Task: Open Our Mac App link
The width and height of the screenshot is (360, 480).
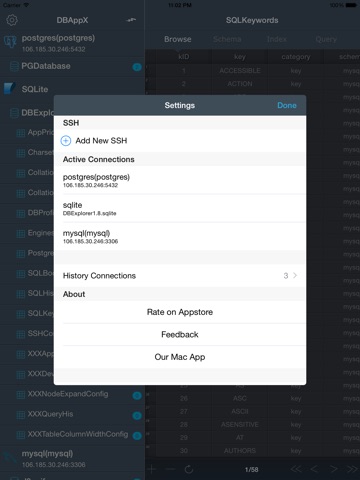Action: [180, 357]
